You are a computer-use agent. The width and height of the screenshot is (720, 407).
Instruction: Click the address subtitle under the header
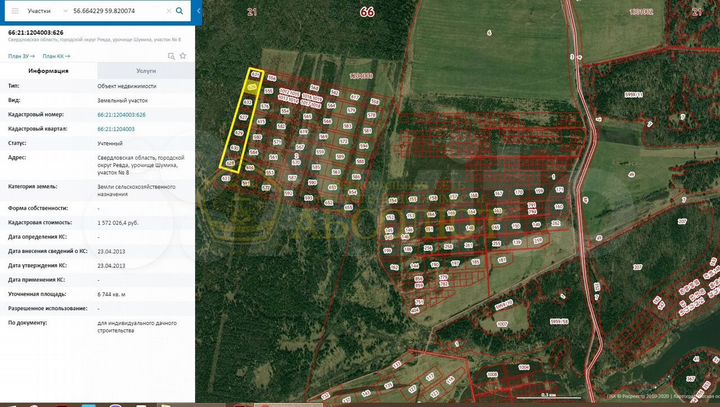[94, 40]
